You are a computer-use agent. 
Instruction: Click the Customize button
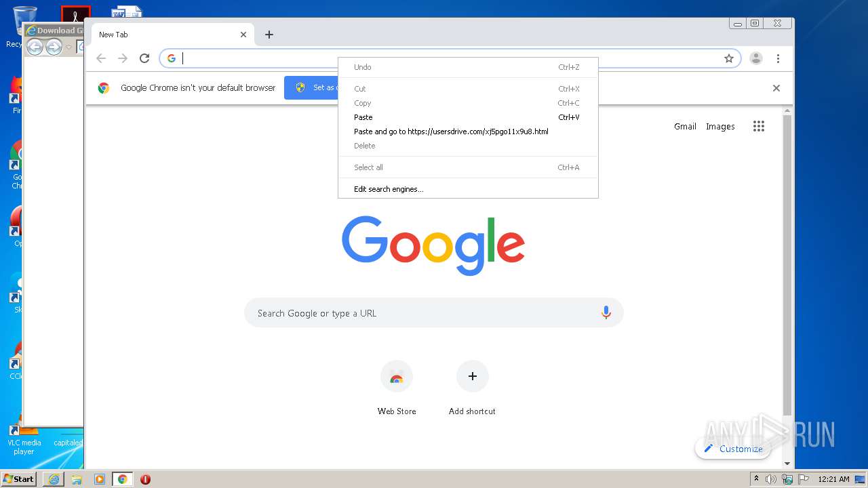[733, 449]
